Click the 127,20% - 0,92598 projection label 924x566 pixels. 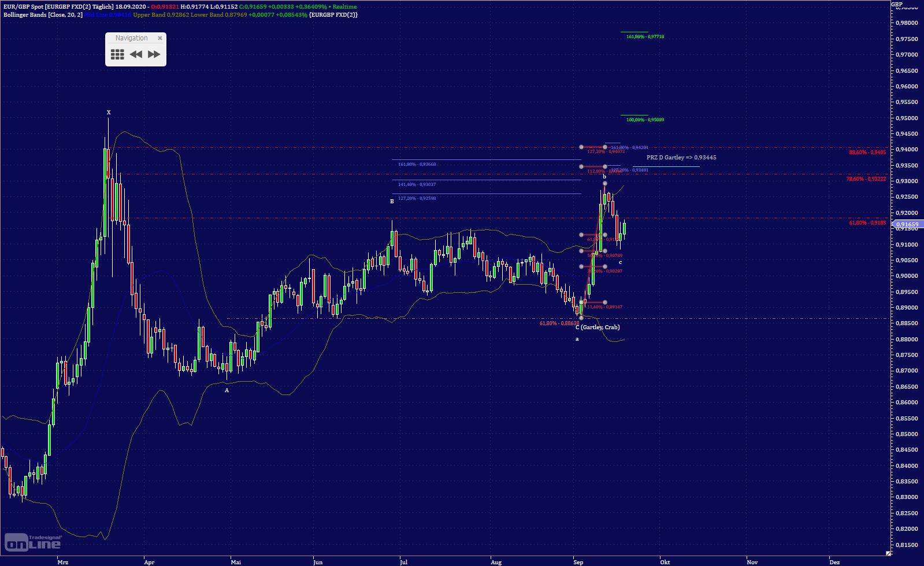click(x=417, y=199)
